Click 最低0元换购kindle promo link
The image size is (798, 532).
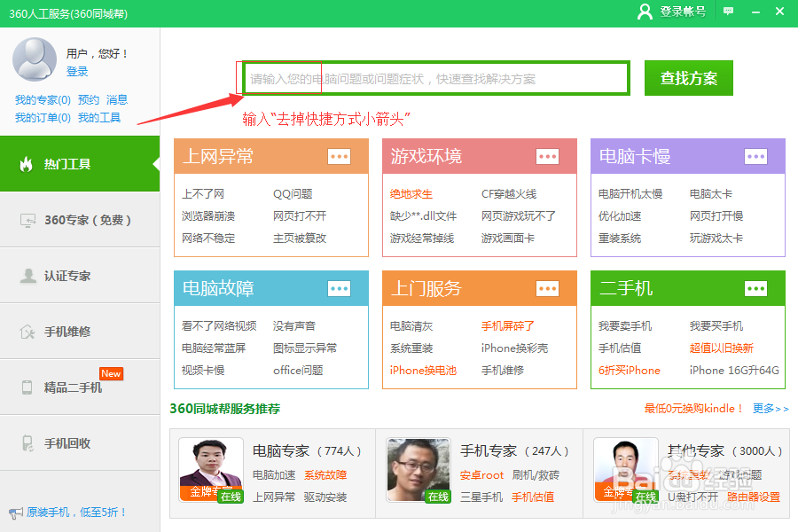tap(693, 408)
